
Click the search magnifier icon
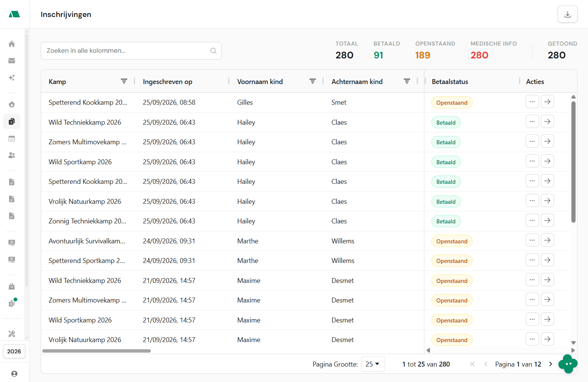213,51
